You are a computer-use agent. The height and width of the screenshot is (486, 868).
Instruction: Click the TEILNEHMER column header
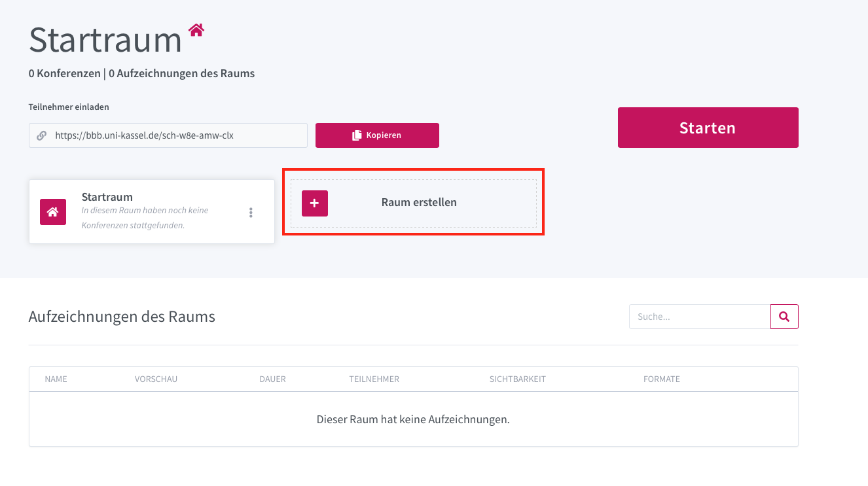374,379
